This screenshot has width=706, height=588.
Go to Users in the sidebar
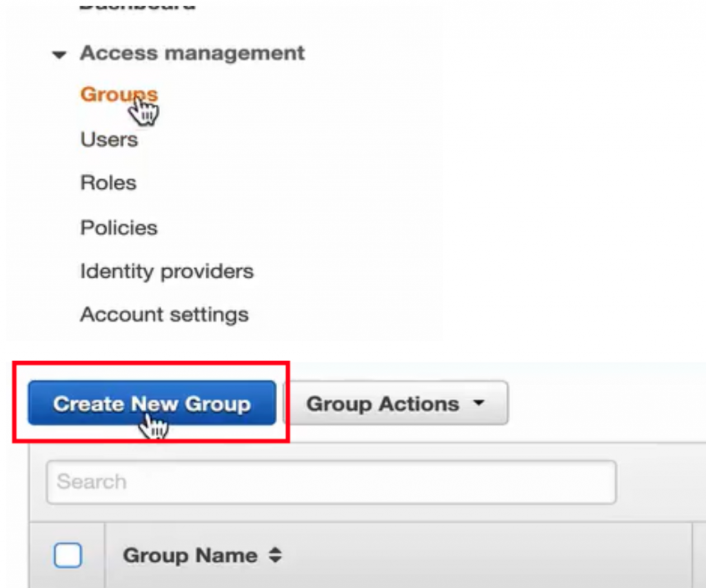109,139
